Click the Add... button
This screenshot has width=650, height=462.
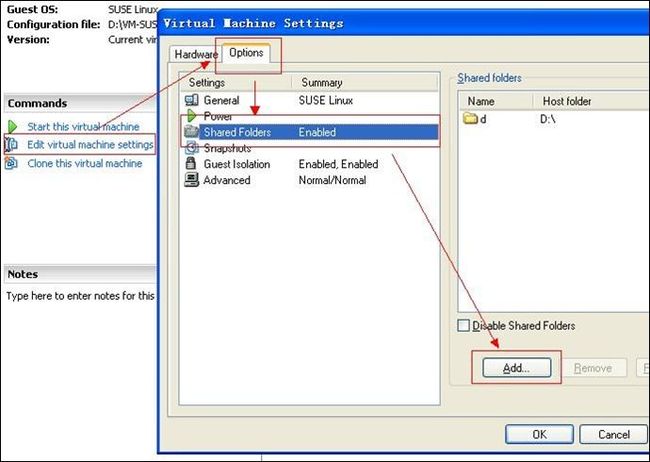[517, 368]
